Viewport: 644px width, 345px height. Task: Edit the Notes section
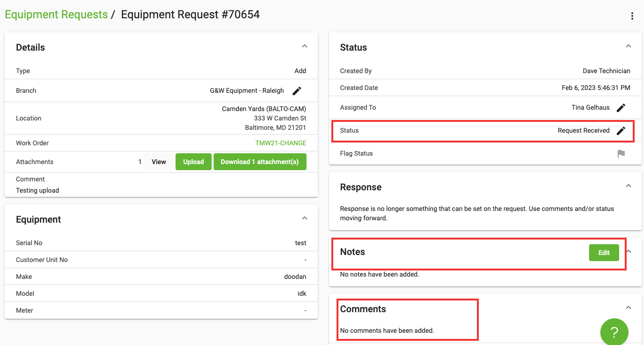coord(604,253)
